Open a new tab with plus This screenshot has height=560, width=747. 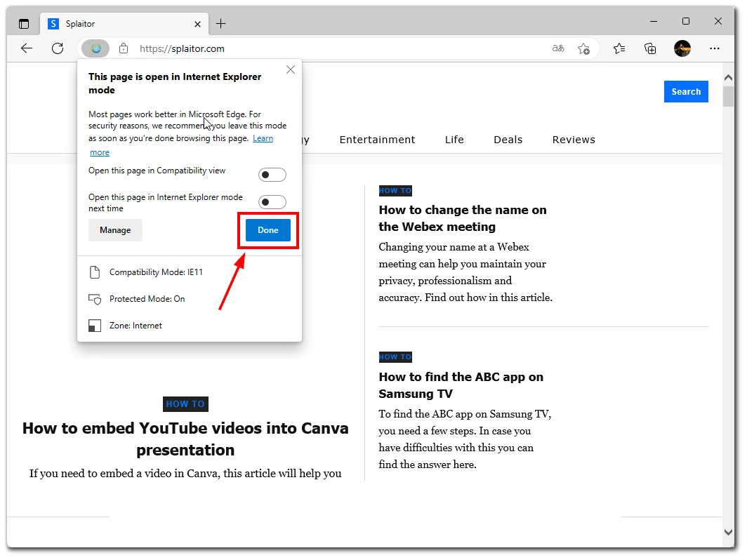point(221,24)
